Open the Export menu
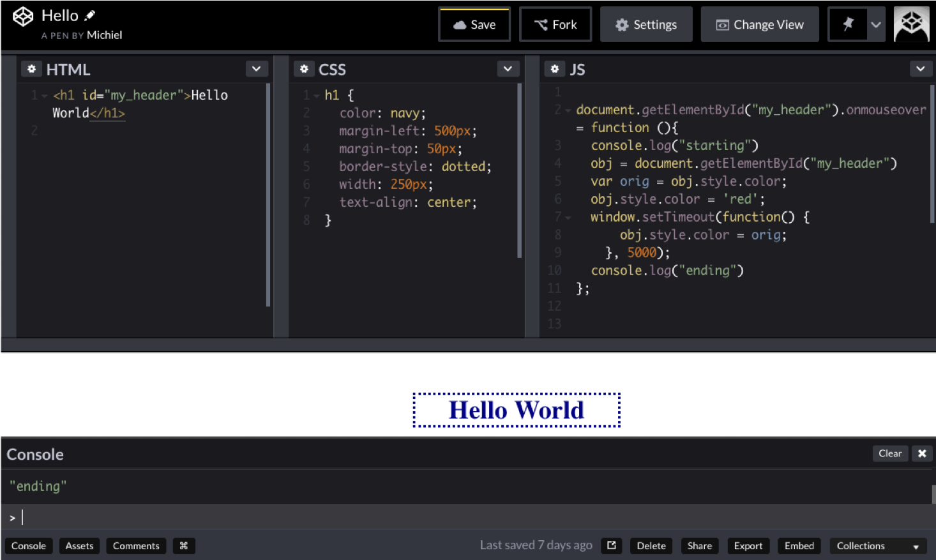This screenshot has width=936, height=560. 748,546
